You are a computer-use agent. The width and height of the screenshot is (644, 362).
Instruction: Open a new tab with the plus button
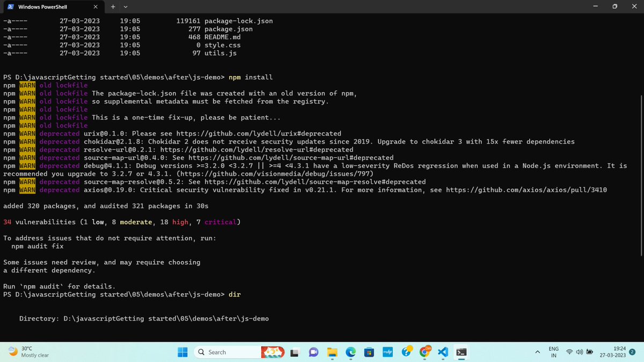113,6
